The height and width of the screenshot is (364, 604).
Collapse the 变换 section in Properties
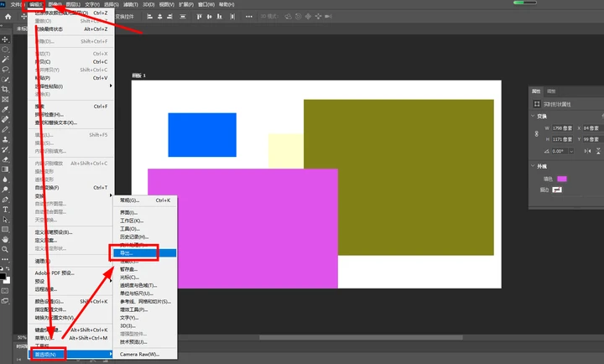pyautogui.click(x=533, y=116)
